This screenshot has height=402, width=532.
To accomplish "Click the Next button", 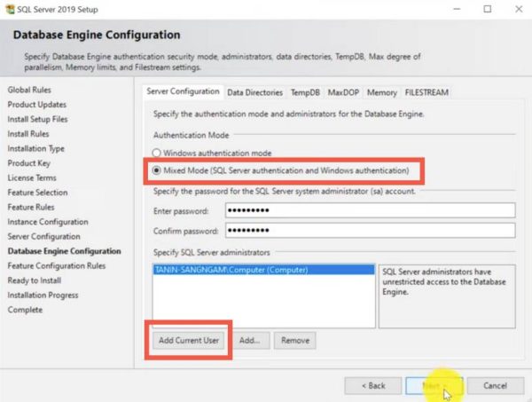I will click(x=434, y=386).
